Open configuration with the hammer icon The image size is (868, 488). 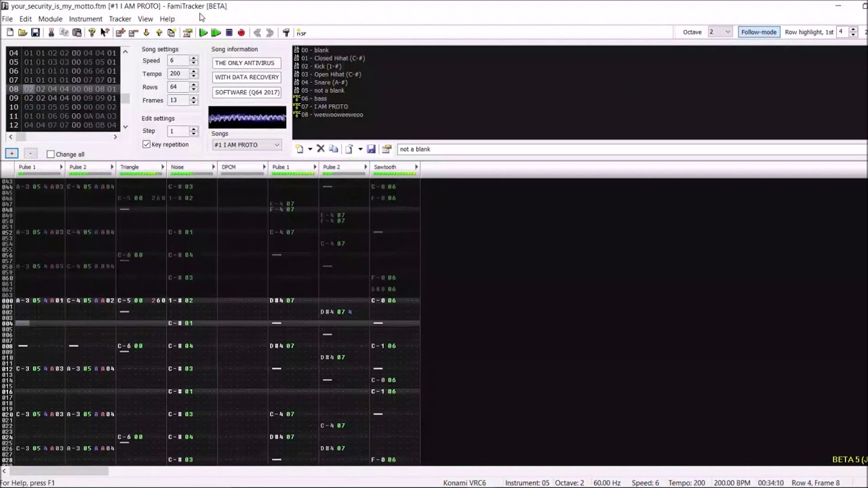point(285,33)
